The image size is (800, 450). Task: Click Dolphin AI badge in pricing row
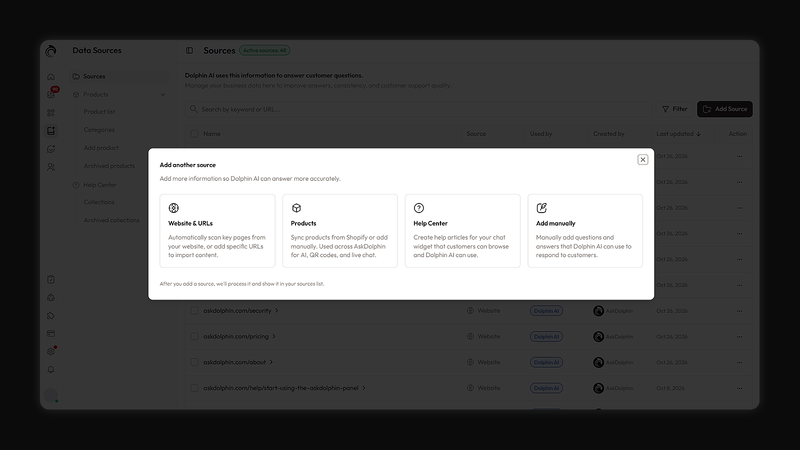pos(546,337)
